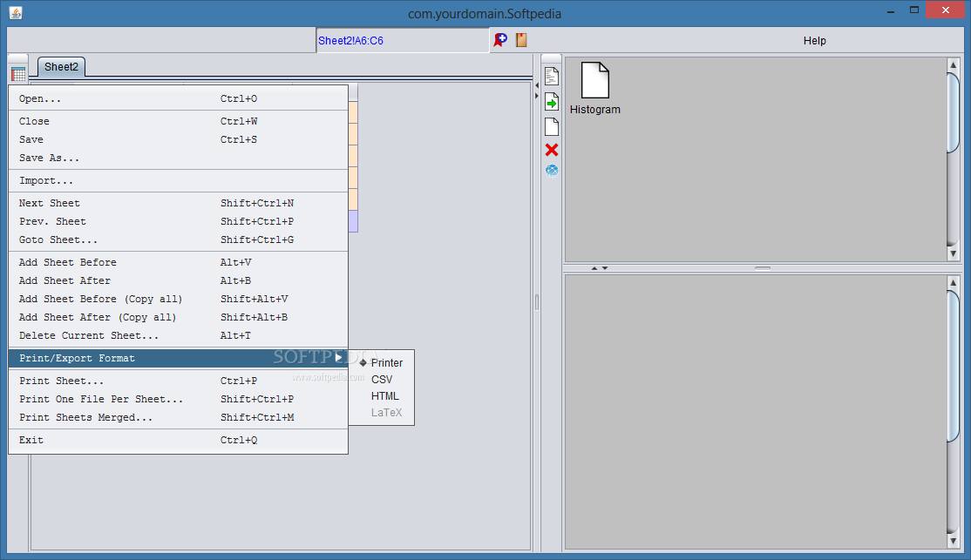Choose Add Sheet Before entry
971x560 pixels.
click(179, 262)
